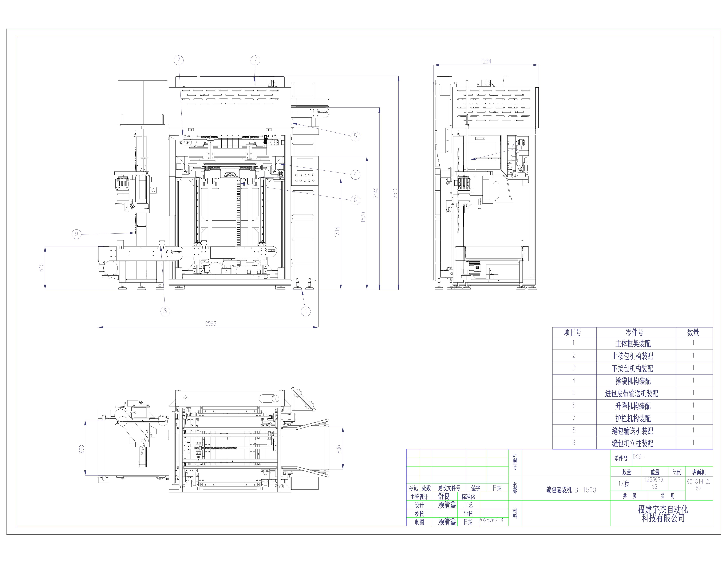Click the 500 dimension in top view
Screen dimensions: 728x563
click(339, 449)
